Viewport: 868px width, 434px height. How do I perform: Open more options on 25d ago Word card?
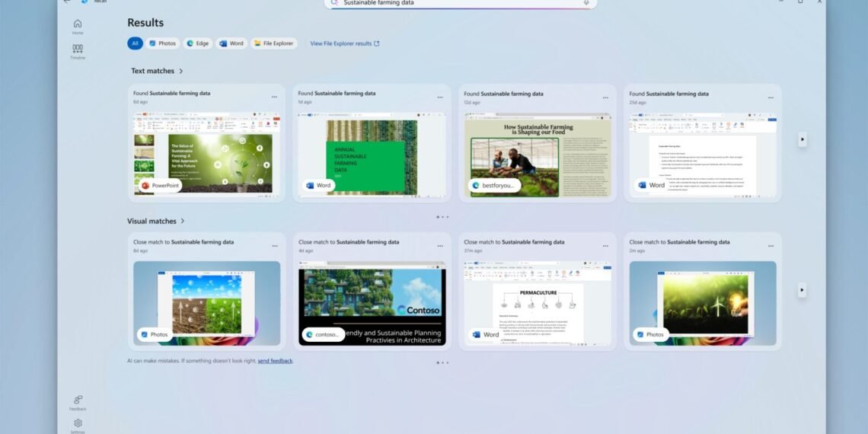point(771,97)
